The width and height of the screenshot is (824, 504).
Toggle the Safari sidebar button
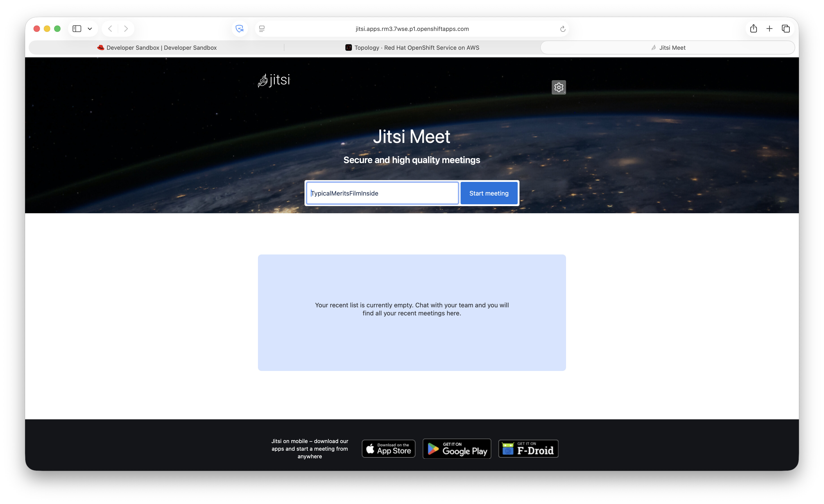pos(77,29)
